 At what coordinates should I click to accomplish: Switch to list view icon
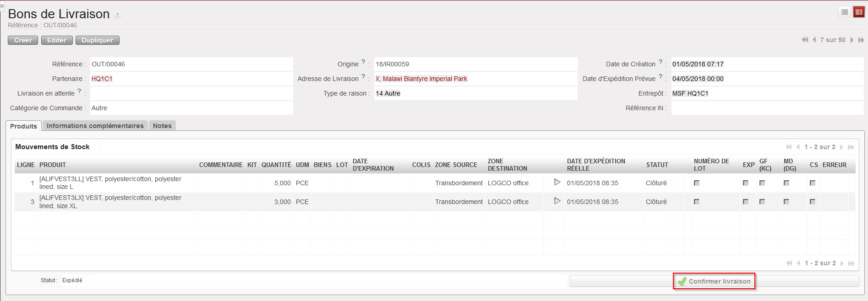pyautogui.click(x=845, y=12)
